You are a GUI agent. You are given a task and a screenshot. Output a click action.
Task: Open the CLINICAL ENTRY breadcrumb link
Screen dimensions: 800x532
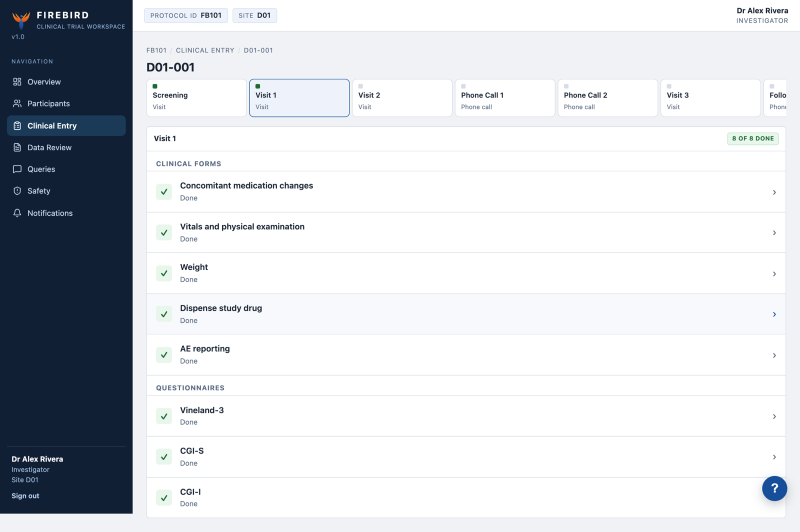pos(205,50)
